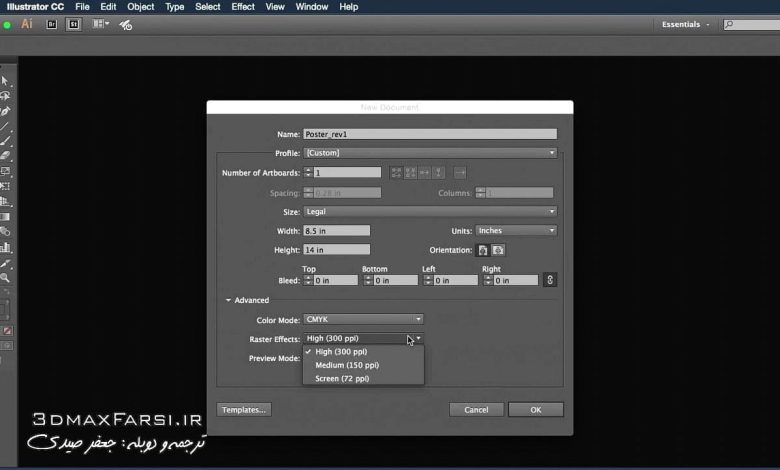Open the Units dropdown showing Inches
Viewport: 780px width, 470px height.
(x=516, y=231)
